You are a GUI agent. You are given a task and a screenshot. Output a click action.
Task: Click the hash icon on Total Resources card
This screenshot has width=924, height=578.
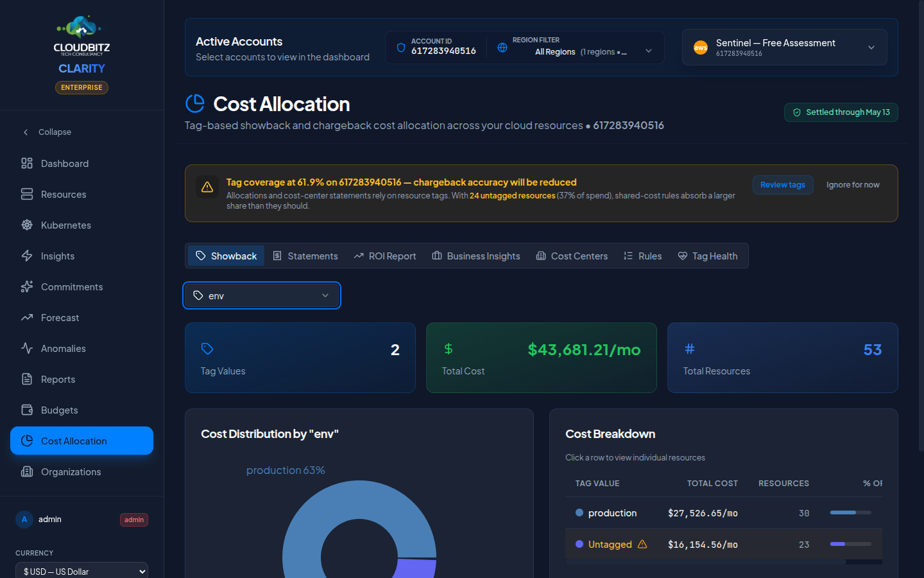tap(690, 349)
